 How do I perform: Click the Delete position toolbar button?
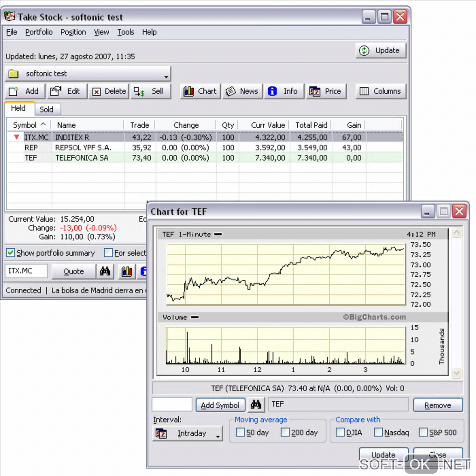pos(109,91)
